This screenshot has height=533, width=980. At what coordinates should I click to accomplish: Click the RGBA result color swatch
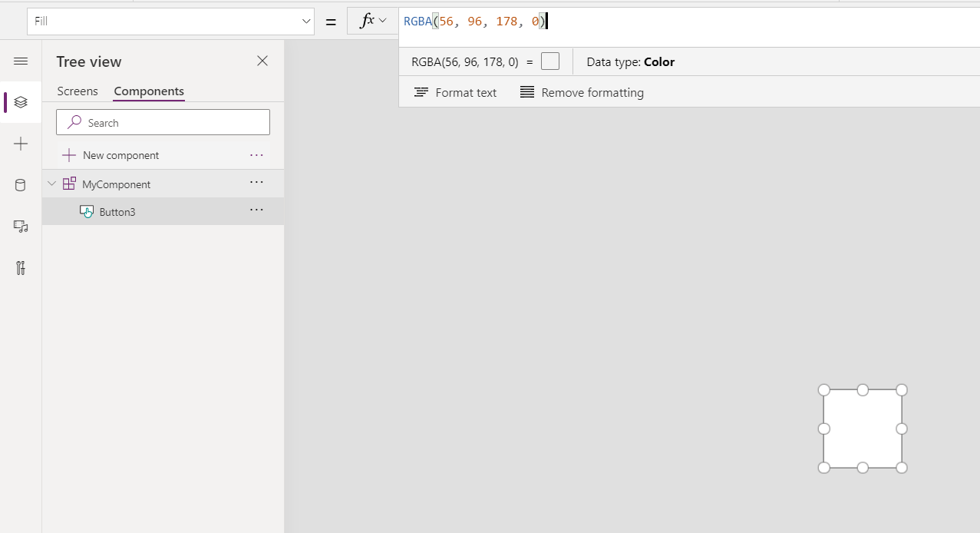550,61
